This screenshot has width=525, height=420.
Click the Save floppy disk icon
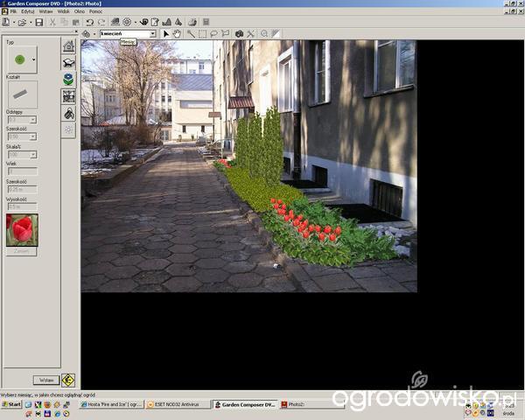click(38, 22)
